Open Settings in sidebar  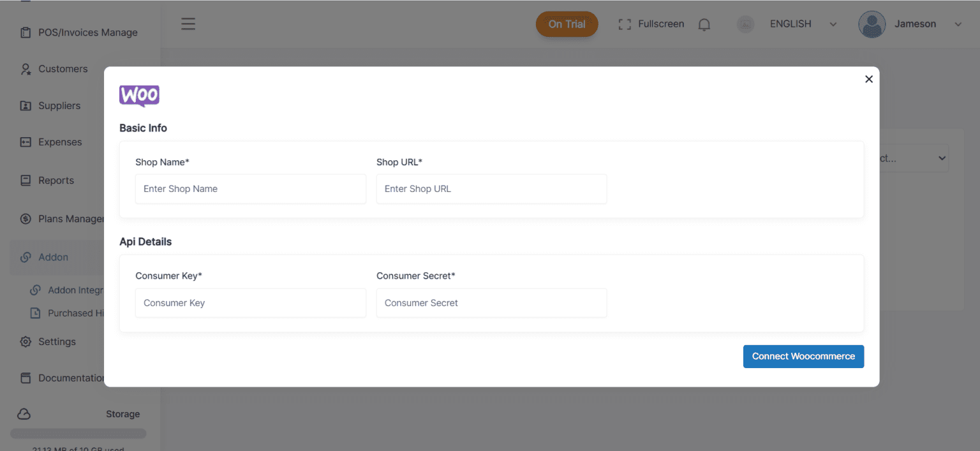click(48, 342)
